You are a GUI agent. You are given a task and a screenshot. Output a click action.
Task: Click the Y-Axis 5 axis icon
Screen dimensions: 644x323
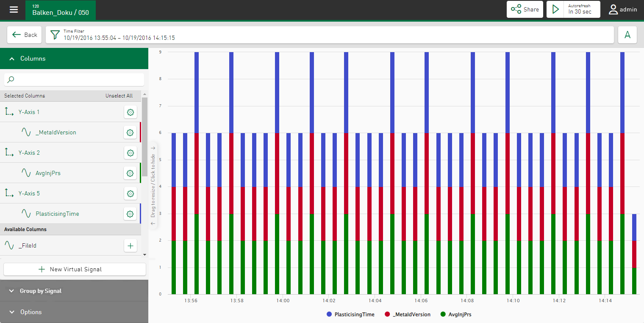point(9,193)
